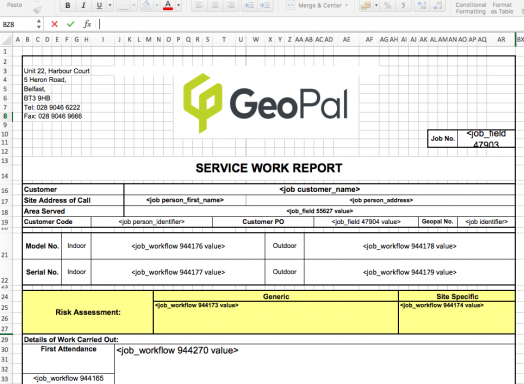Screen dimensions: 524x384
Task: Click in the formula bar
Action: click(x=311, y=24)
